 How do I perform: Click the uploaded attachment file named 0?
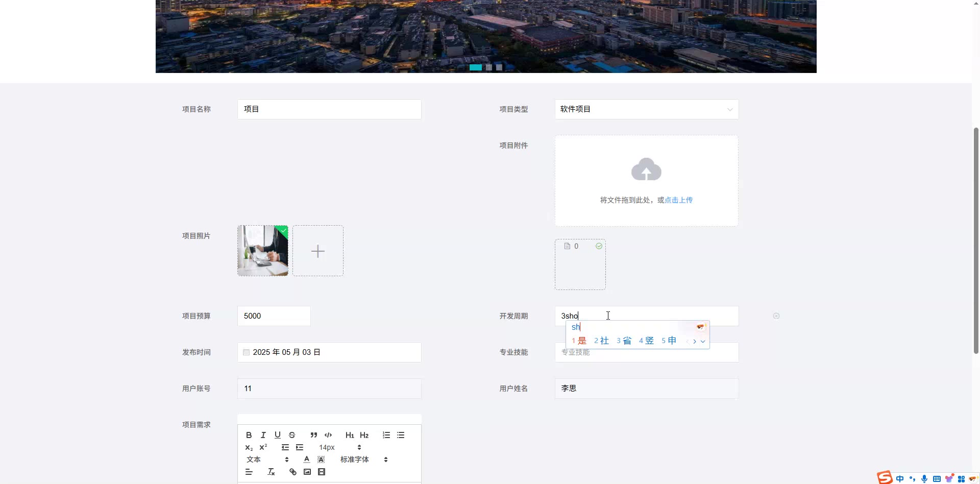click(580, 264)
